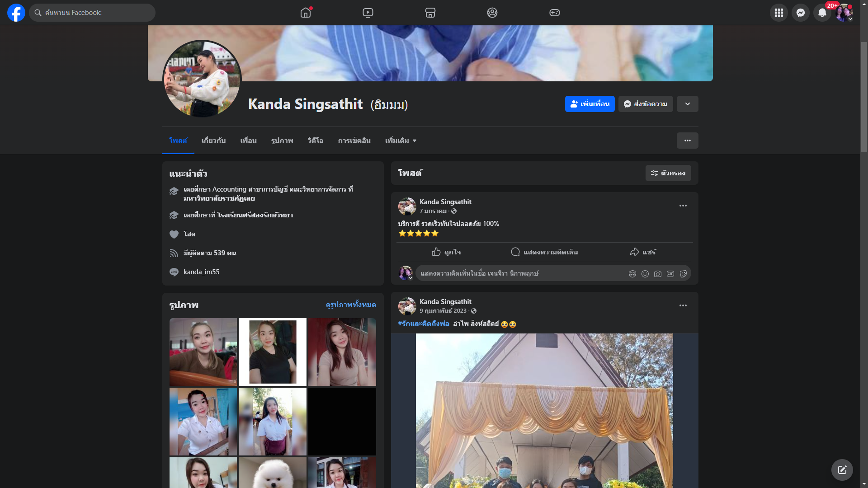Open the notifications bell icon
868x488 pixels.
(822, 13)
